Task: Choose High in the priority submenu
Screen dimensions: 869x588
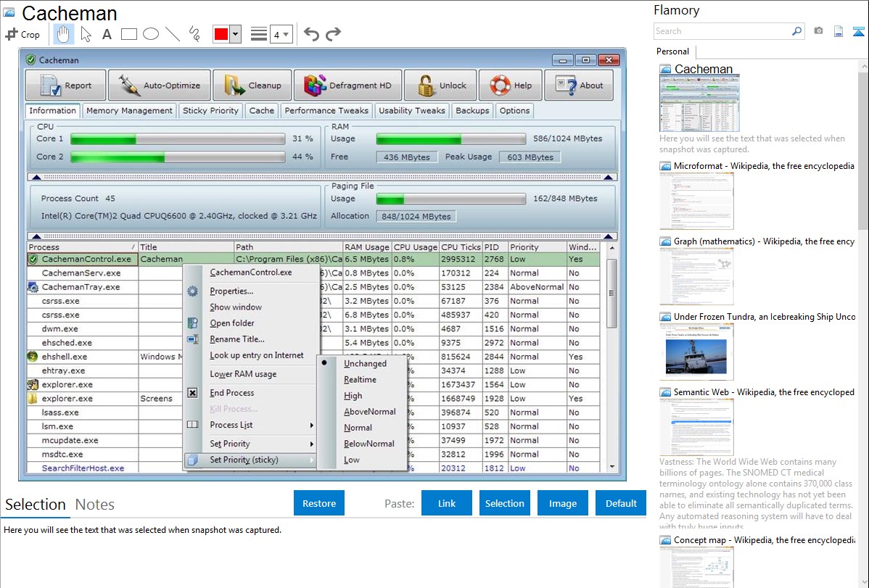Action: coord(353,396)
